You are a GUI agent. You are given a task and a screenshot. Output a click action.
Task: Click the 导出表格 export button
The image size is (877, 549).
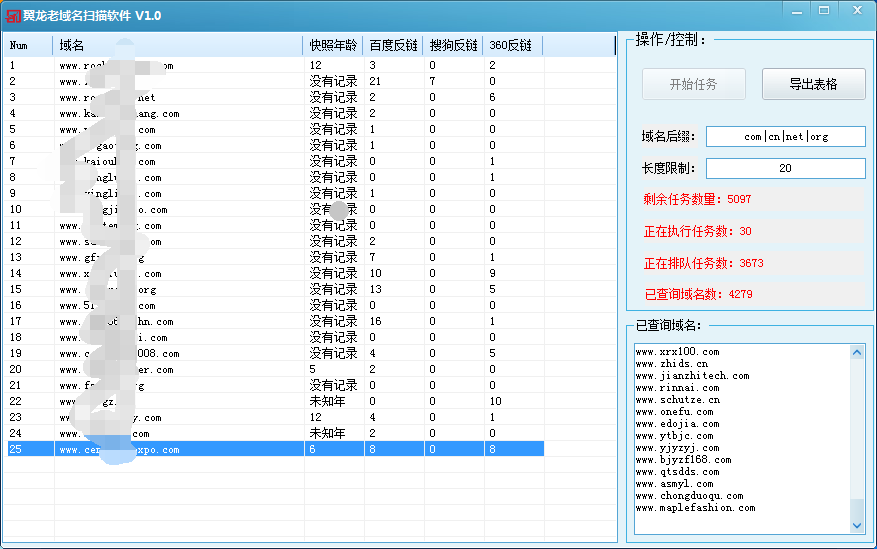[813, 84]
